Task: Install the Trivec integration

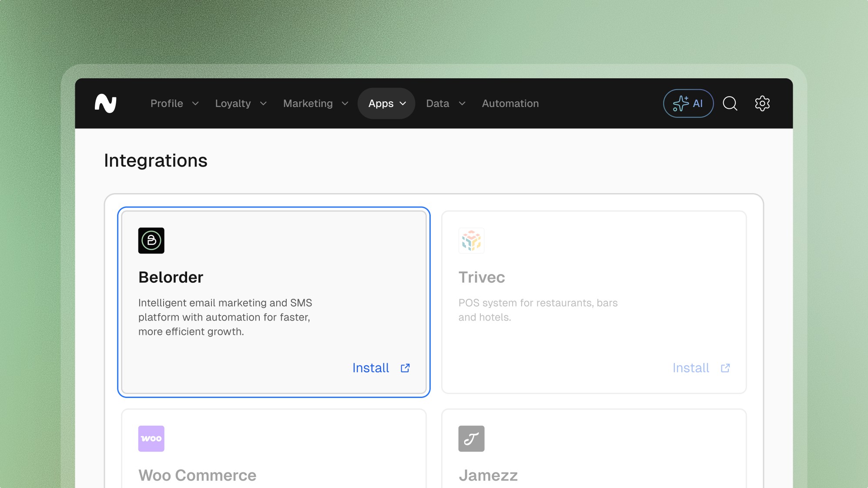Action: click(690, 368)
